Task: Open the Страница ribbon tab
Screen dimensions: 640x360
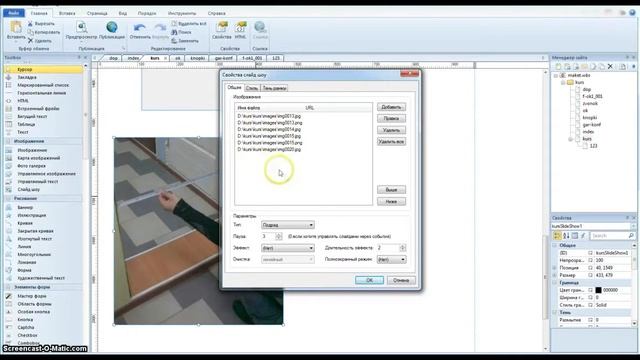Action: (97, 13)
